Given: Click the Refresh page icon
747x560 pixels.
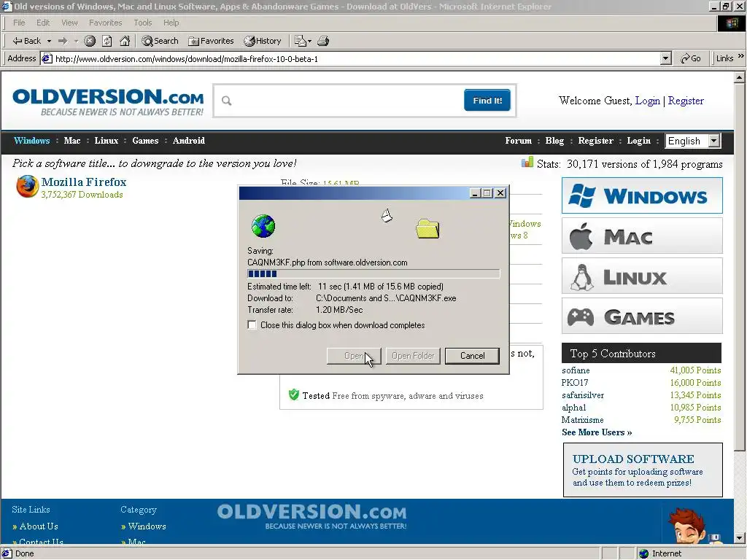Looking at the screenshot, I should 107,41.
